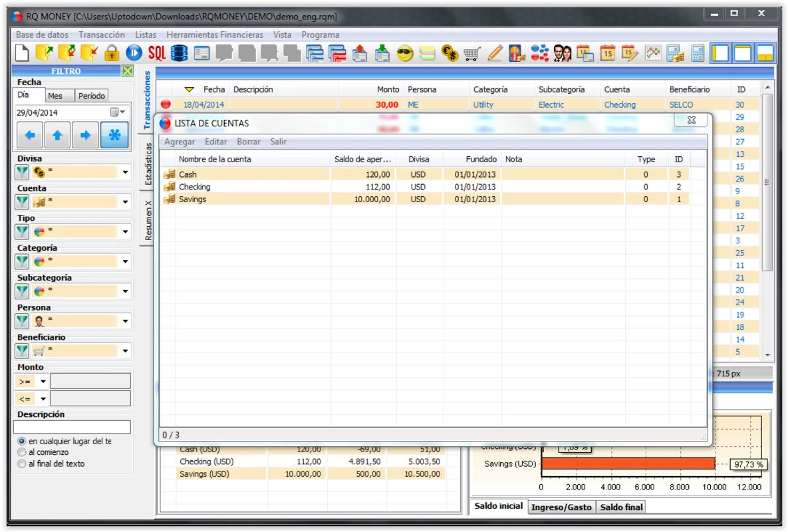Open the Transacción menu
This screenshot has height=532, width=788.
[102, 35]
